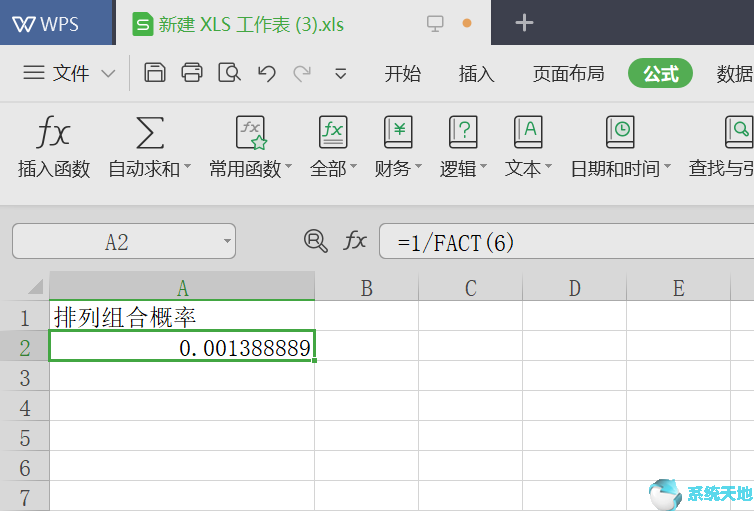Viewport: 754px width, 511px height.
Task: Expand the Logical dropdown arrow
Action: (x=484, y=166)
